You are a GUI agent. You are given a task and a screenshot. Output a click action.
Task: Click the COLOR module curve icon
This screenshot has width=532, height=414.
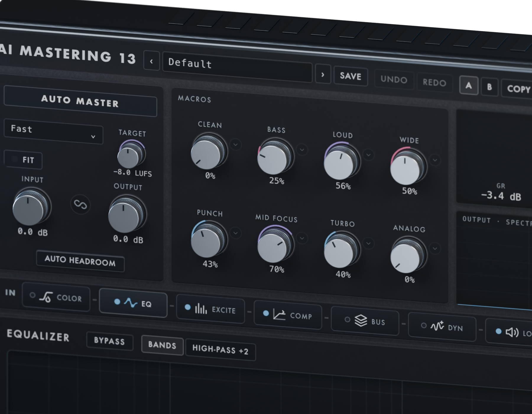[x=46, y=297]
